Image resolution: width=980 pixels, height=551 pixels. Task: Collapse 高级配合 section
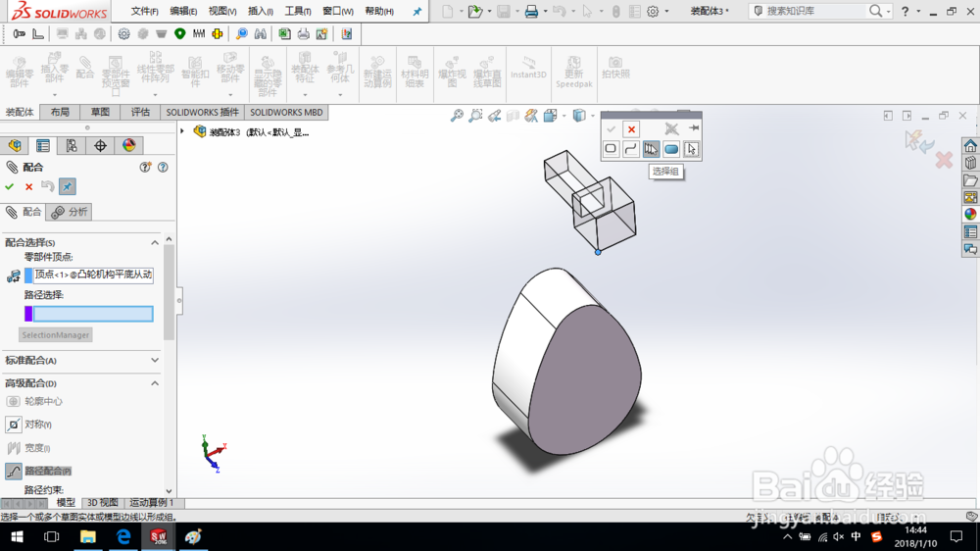155,382
